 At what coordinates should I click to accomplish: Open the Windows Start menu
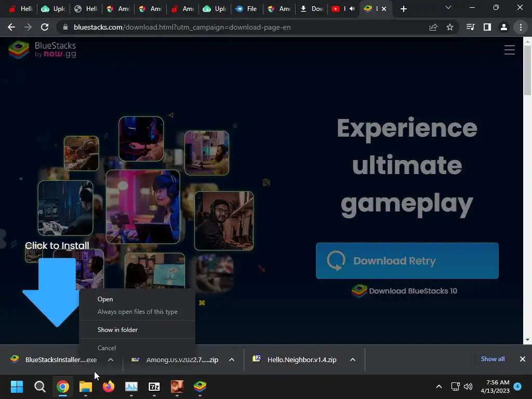pyautogui.click(x=17, y=387)
